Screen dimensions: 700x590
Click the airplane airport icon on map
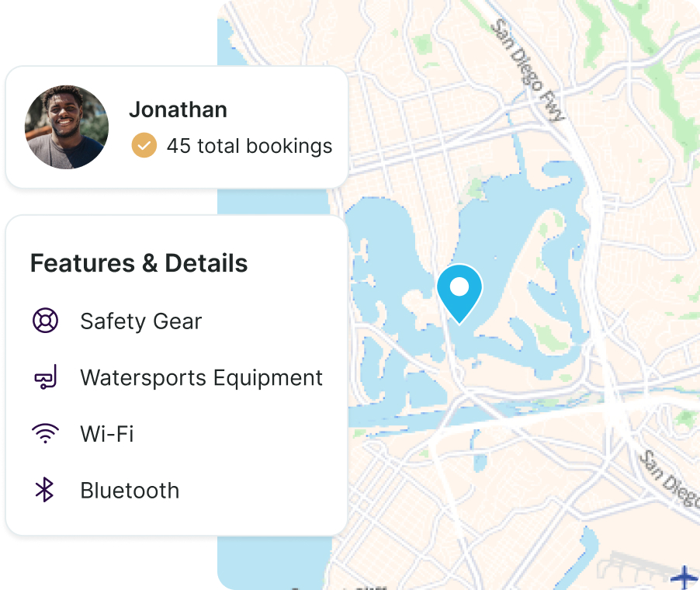pos(684,577)
